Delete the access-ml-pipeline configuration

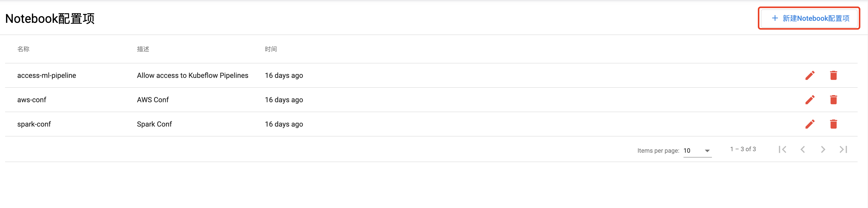(x=833, y=75)
